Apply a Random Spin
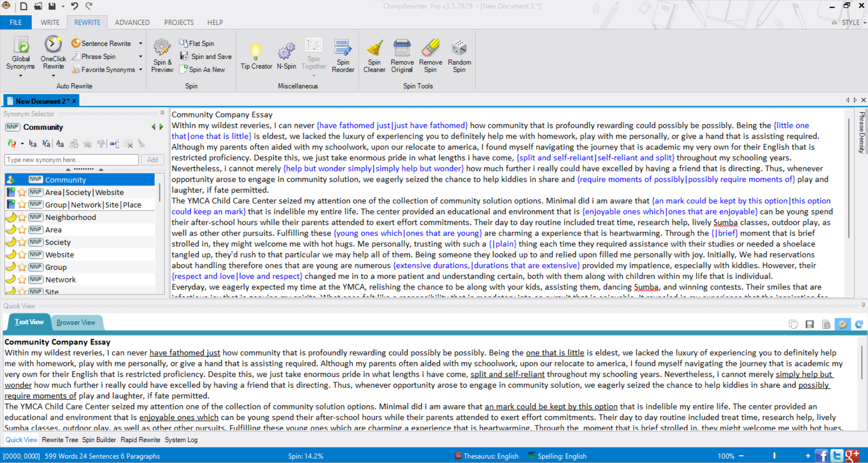Screen dimensions: 868x463 click(459, 55)
